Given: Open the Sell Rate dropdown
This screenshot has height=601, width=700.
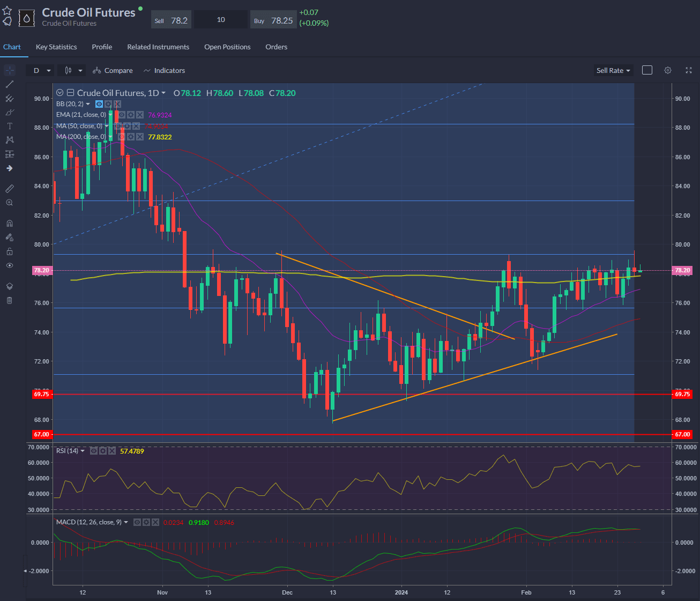Looking at the screenshot, I should [x=614, y=70].
